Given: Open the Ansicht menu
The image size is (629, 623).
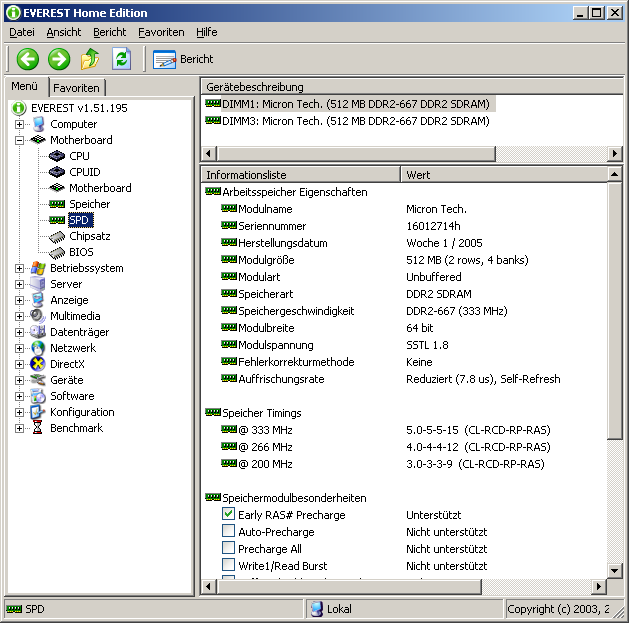Looking at the screenshot, I should pos(64,32).
